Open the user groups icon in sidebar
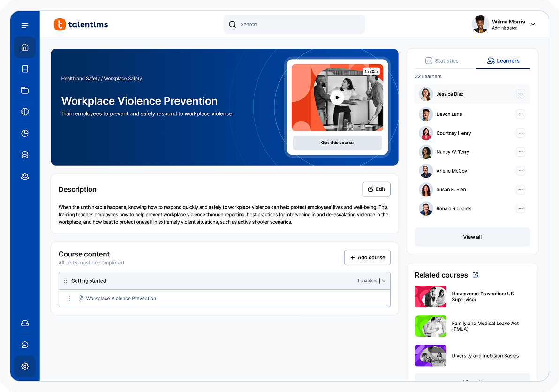The image size is (559, 392). (x=25, y=176)
